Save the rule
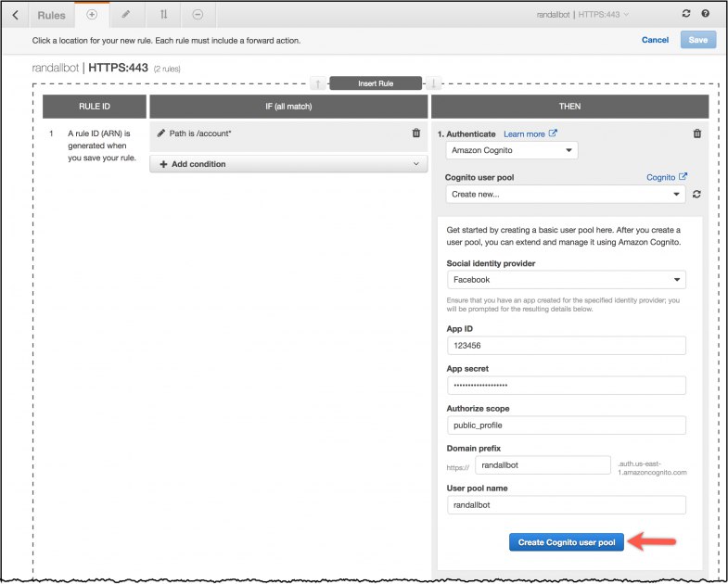 coord(697,40)
